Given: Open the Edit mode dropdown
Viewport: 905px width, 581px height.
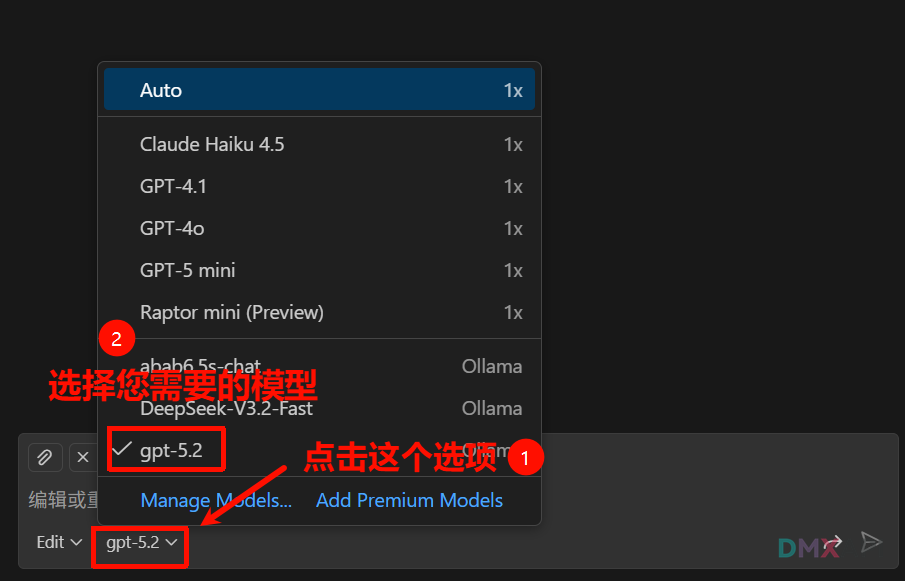Looking at the screenshot, I should pyautogui.click(x=59, y=542).
